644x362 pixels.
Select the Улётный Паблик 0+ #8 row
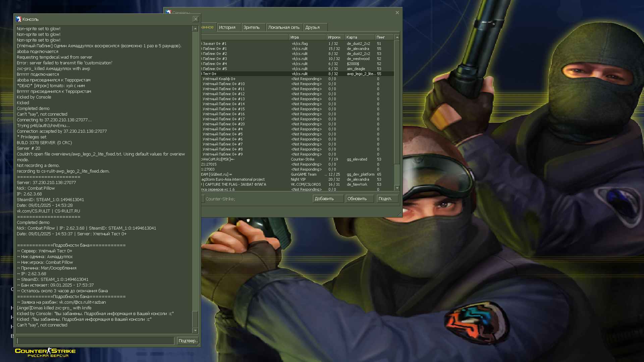[x=298, y=149]
